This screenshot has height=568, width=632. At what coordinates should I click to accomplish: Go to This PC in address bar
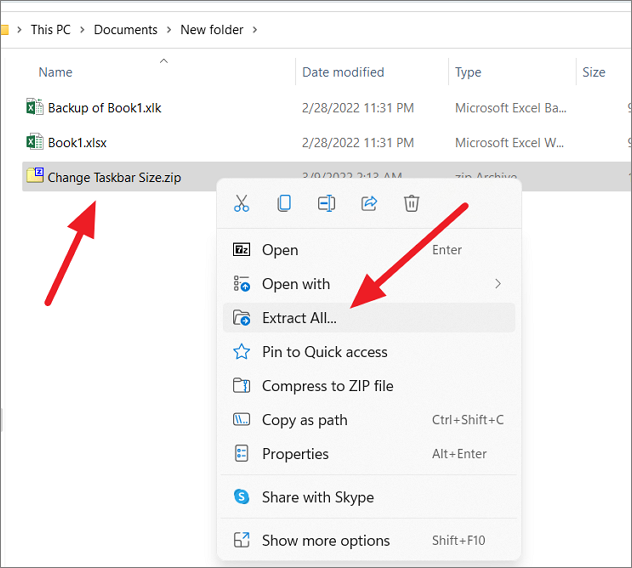point(51,30)
